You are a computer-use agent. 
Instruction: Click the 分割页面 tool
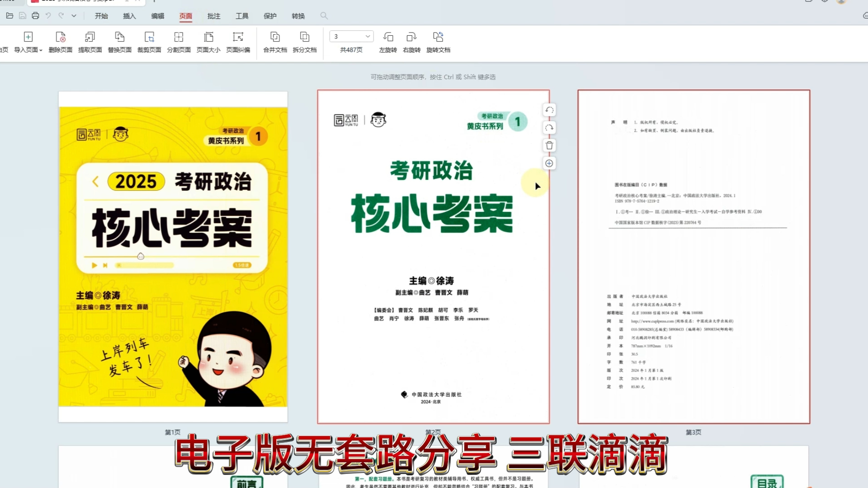179,42
